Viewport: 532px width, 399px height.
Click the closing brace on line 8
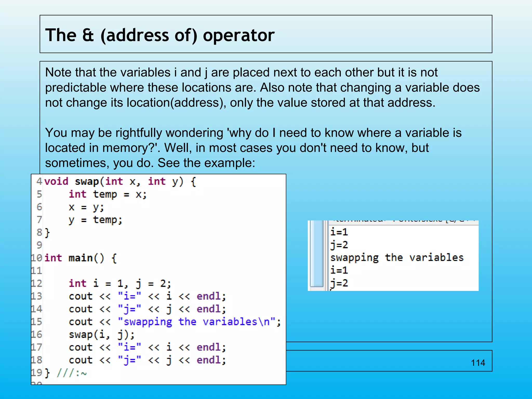pos(47,232)
